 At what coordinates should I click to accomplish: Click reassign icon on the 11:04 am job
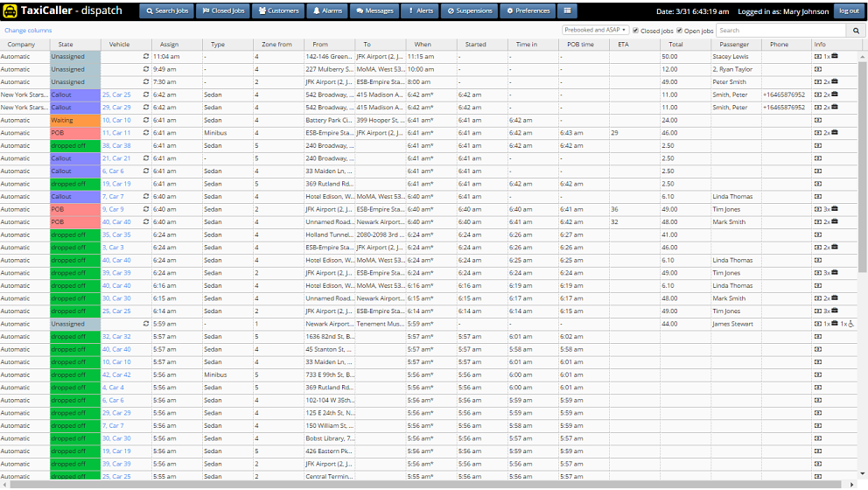point(146,56)
